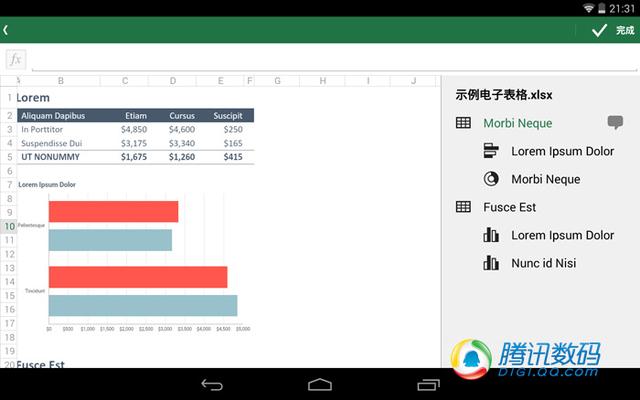
Task: Tap the bottom blue chart bar
Action: click(143, 305)
